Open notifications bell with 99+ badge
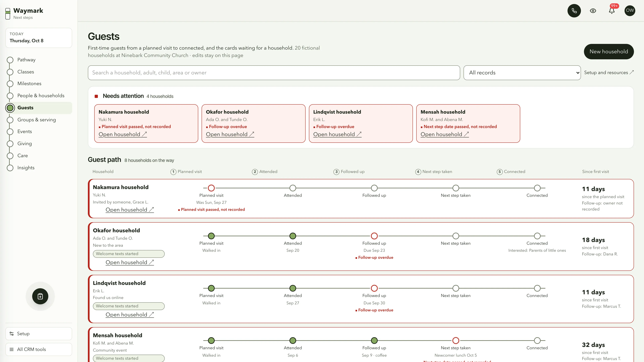 (612, 11)
